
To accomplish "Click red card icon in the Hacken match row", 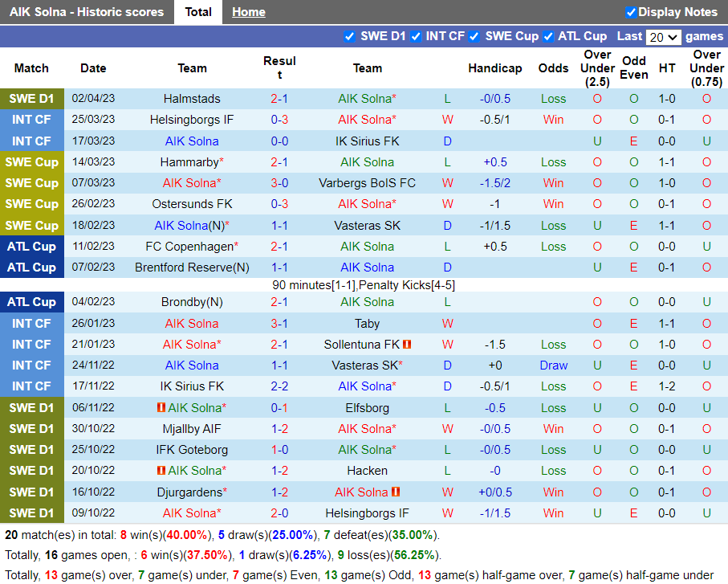I will 161,471.
